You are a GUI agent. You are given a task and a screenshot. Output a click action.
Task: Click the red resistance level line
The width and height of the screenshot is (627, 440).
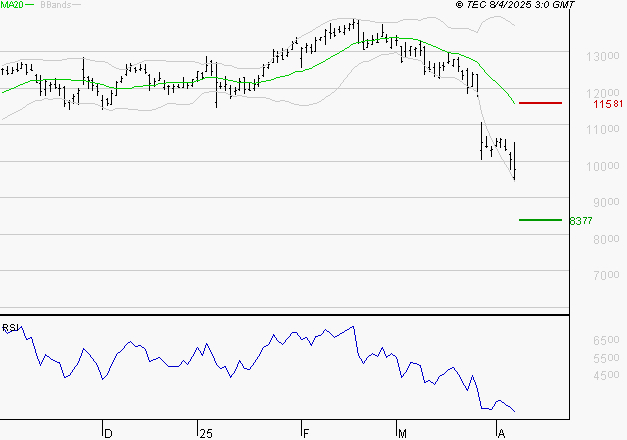click(x=540, y=103)
